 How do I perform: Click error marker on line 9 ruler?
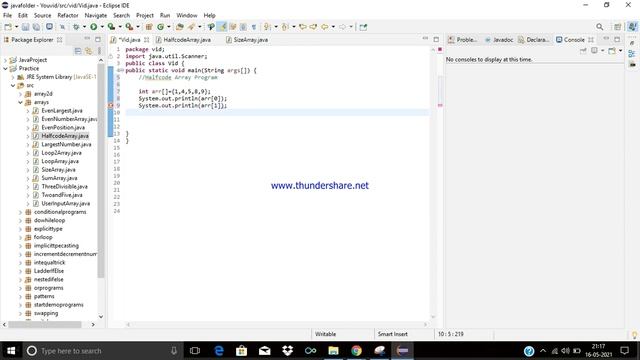(111, 105)
